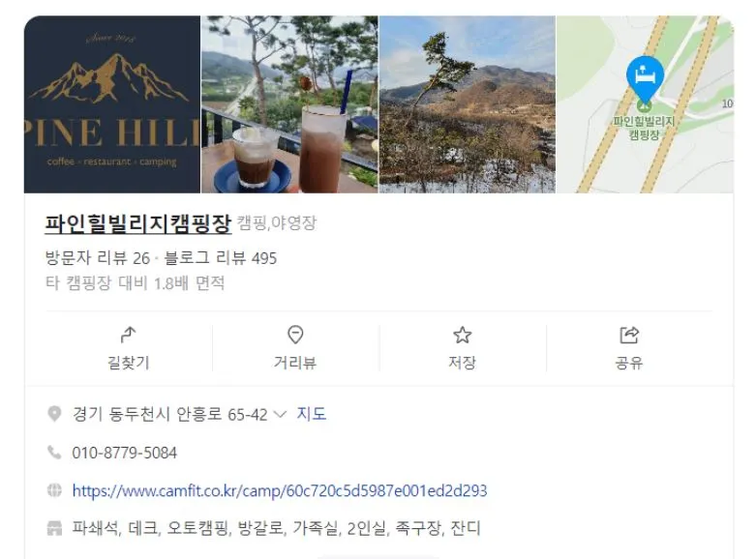Open the camfit.co.kr website link
756x559 pixels.
280,490
